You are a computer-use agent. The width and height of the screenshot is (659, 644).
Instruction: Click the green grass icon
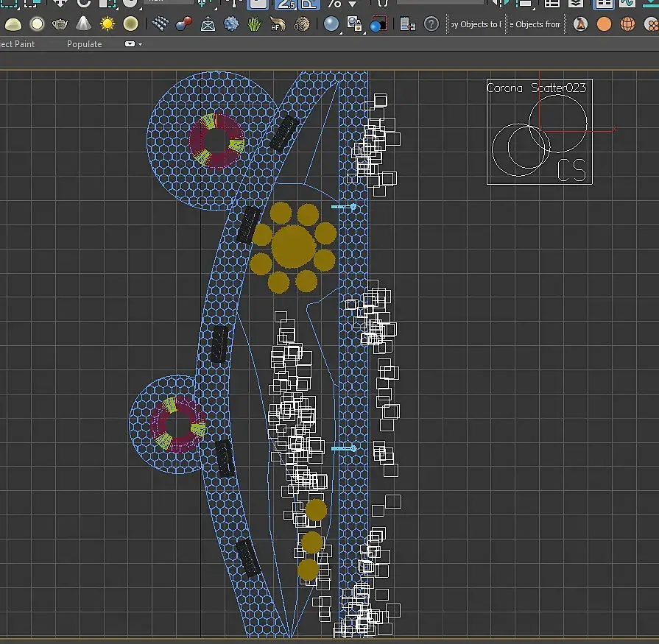tap(255, 24)
